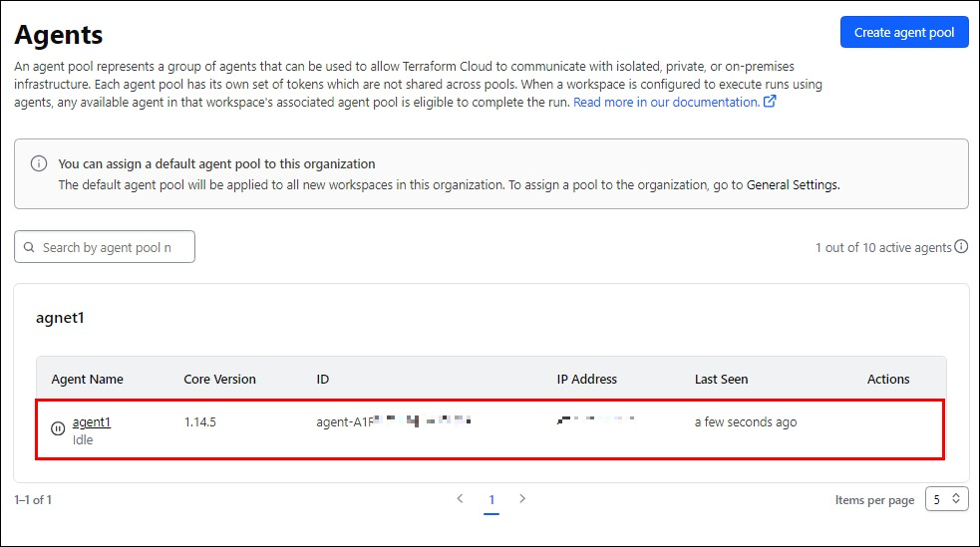
Task: Open the General Settings link
Action: tap(792, 185)
